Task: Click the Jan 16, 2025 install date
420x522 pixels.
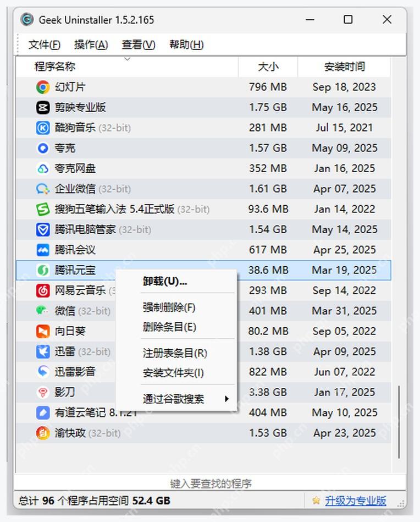Action: point(345,169)
